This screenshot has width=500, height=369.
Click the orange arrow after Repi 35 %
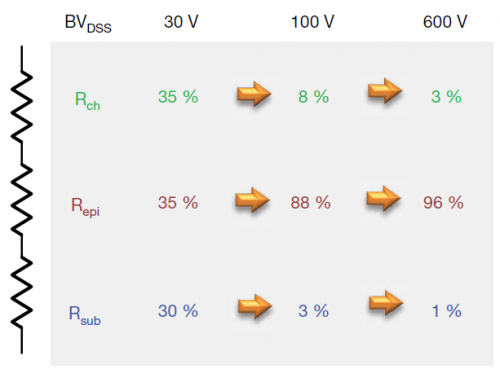(x=252, y=200)
